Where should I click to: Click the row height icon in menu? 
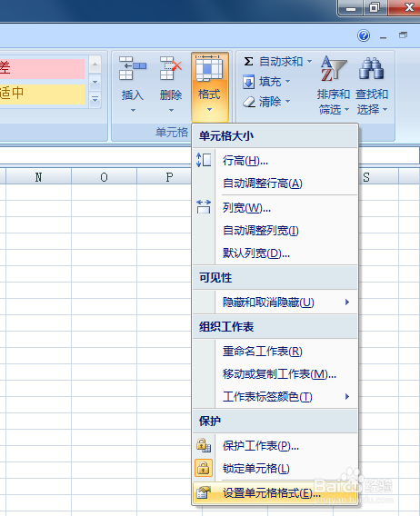(x=204, y=160)
